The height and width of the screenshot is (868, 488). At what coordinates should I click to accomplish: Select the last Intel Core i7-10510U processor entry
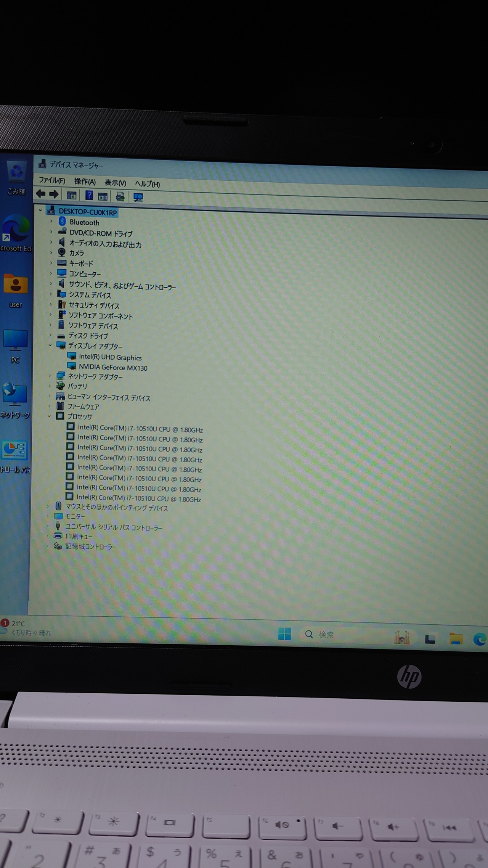click(x=139, y=498)
